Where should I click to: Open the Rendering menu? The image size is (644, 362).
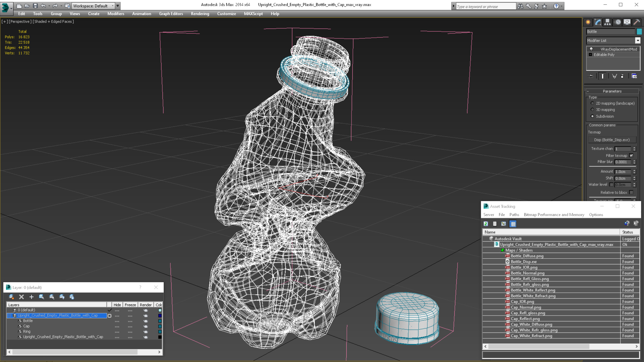tap(200, 14)
